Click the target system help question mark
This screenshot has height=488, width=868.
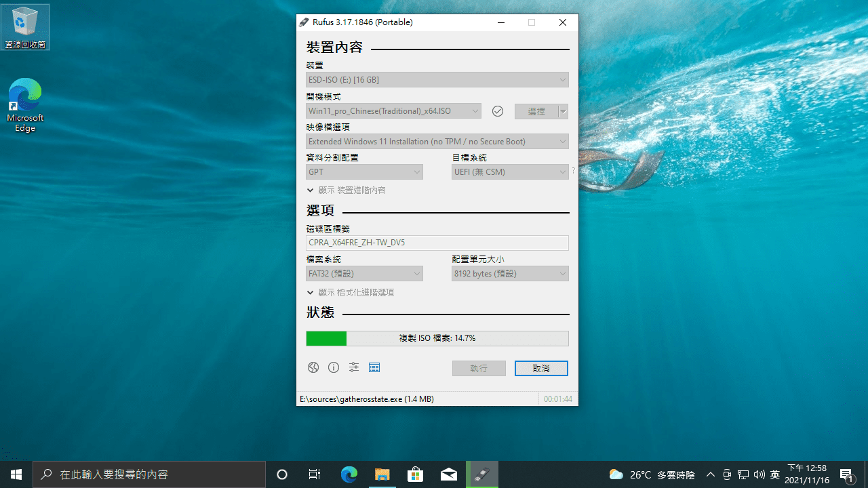[573, 170]
